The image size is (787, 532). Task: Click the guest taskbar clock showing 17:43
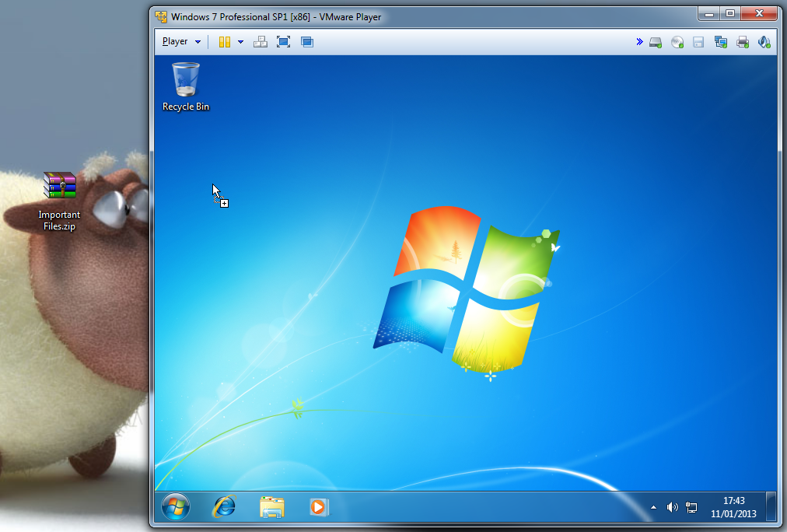[733, 507]
